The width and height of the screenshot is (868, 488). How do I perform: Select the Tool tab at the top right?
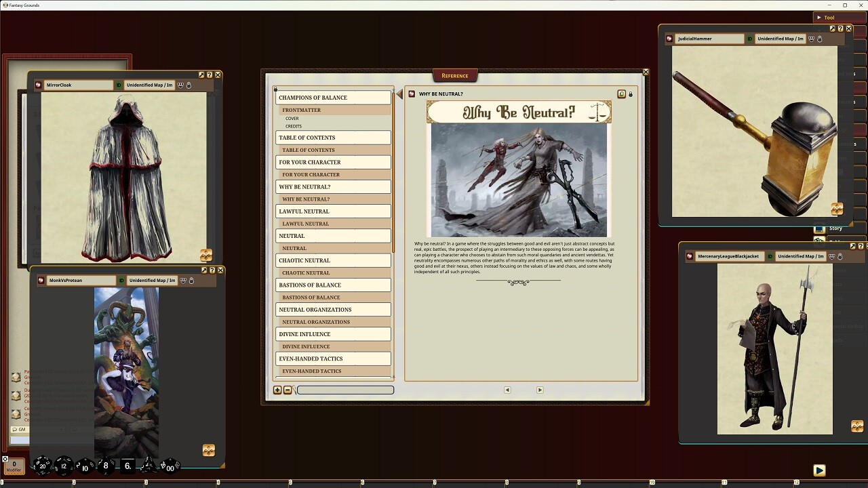[829, 18]
